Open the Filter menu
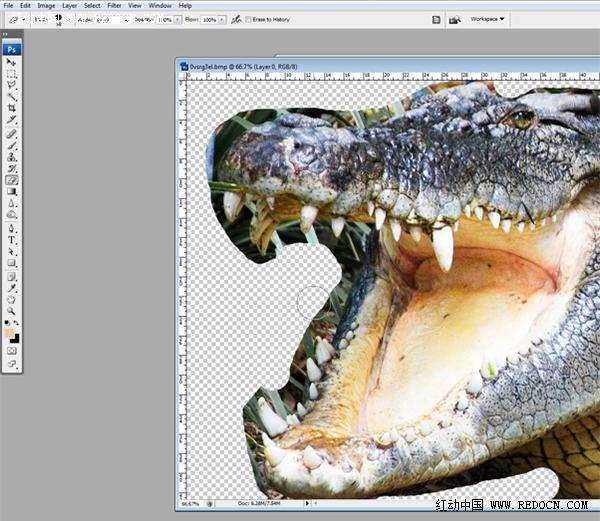The image size is (600, 521). pos(115,5)
